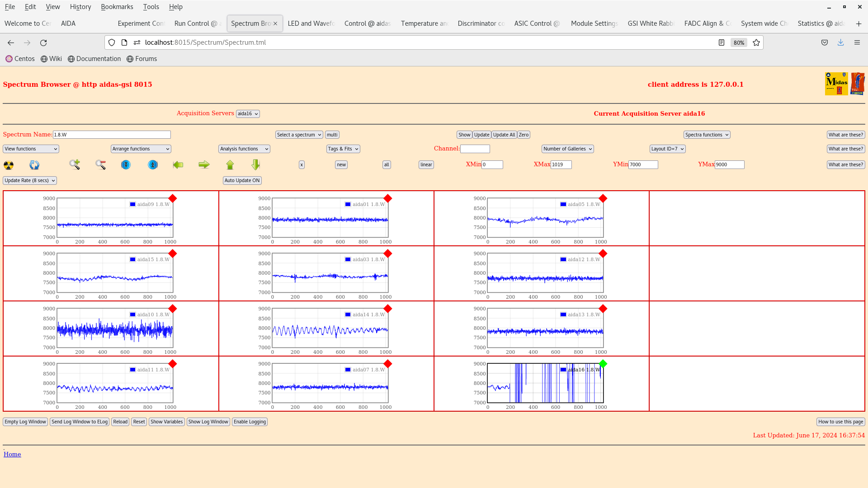This screenshot has width=868, height=488.
Task: Click the radiation hazard icon
Action: [9, 165]
